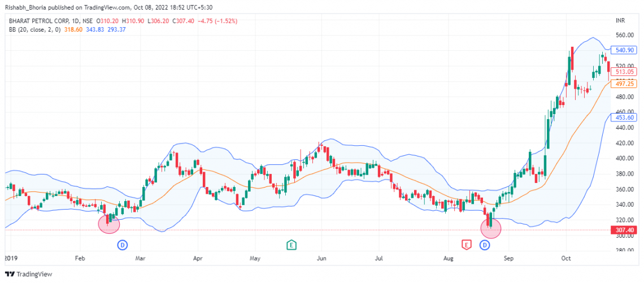This screenshot has height=283, width=644.
Task: Click the Aug label on time axis
Action: point(450,259)
